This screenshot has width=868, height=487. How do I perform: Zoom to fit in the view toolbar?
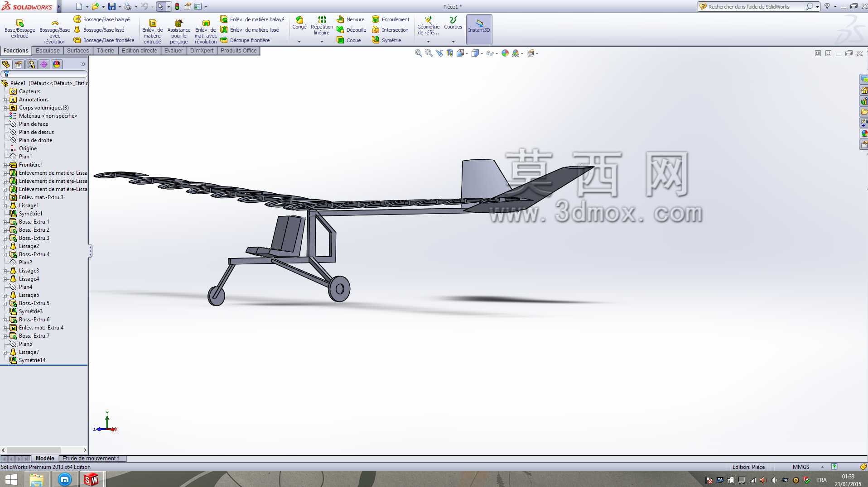tap(418, 53)
